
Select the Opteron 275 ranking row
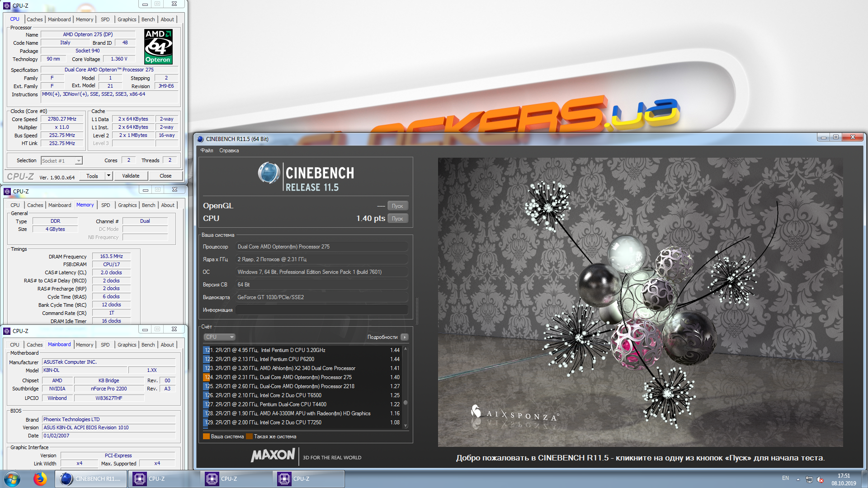[x=302, y=377]
